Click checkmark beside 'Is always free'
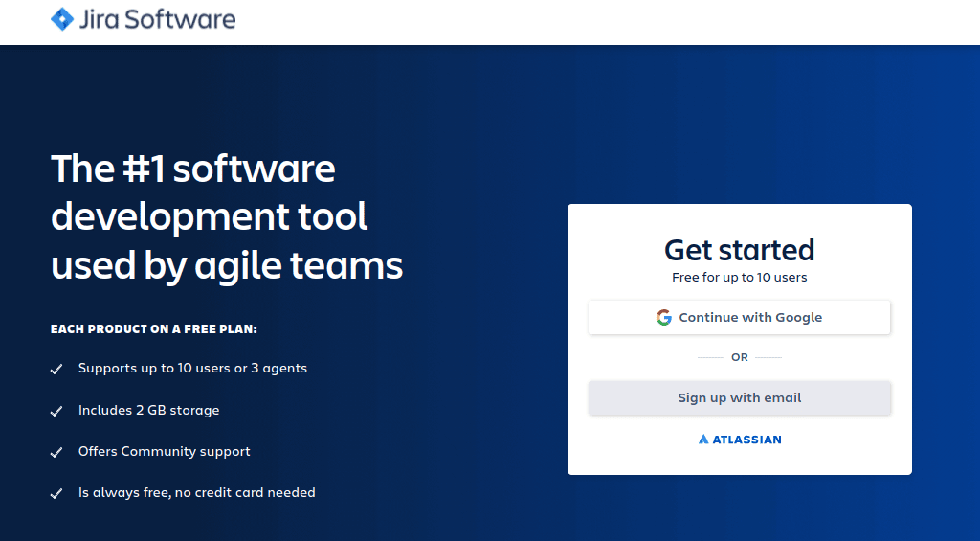980x541 pixels. click(x=56, y=493)
